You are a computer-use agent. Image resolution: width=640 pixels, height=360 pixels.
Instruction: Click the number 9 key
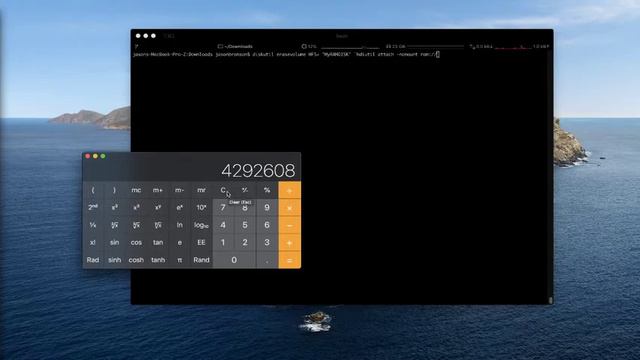pos(267,208)
